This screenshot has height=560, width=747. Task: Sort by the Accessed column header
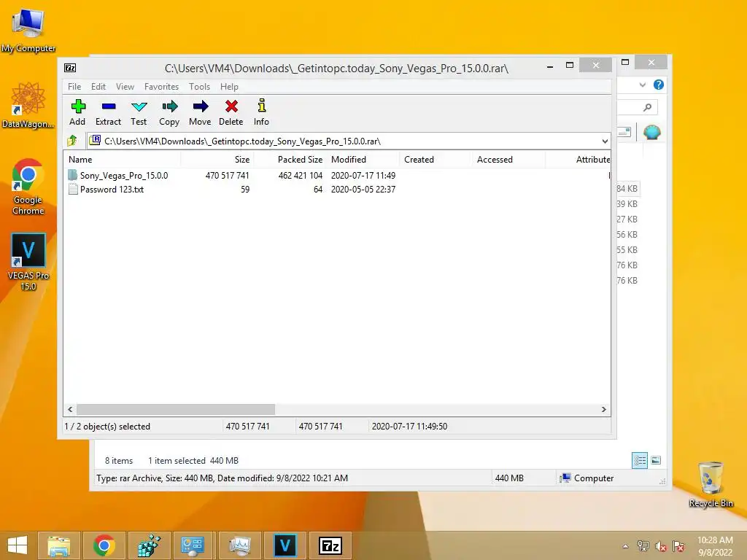[508, 160]
